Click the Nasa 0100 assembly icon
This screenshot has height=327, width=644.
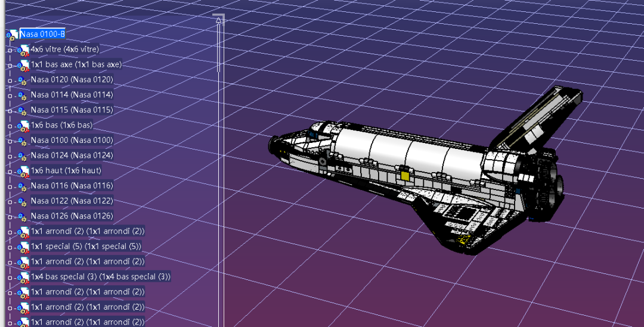(22, 141)
